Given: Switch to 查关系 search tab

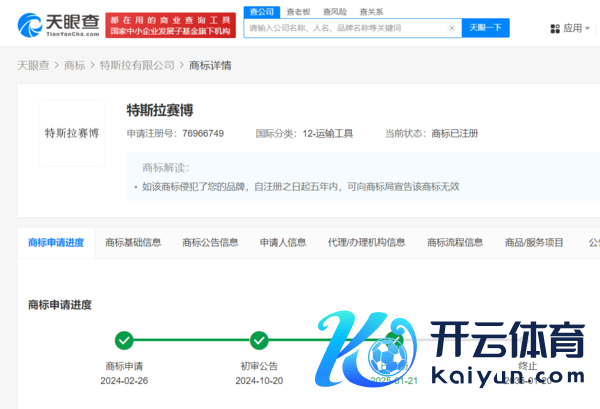Looking at the screenshot, I should (x=371, y=11).
